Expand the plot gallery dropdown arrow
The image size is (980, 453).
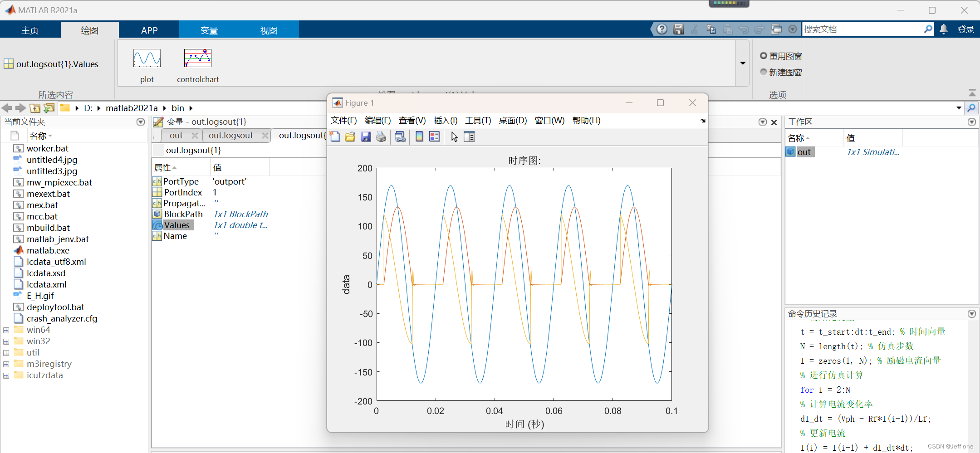pos(743,63)
